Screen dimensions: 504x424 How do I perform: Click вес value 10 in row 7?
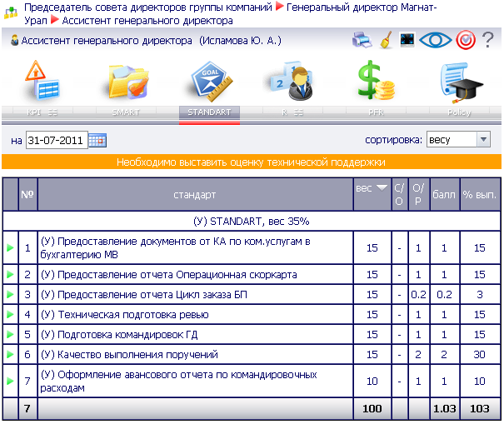(372, 382)
